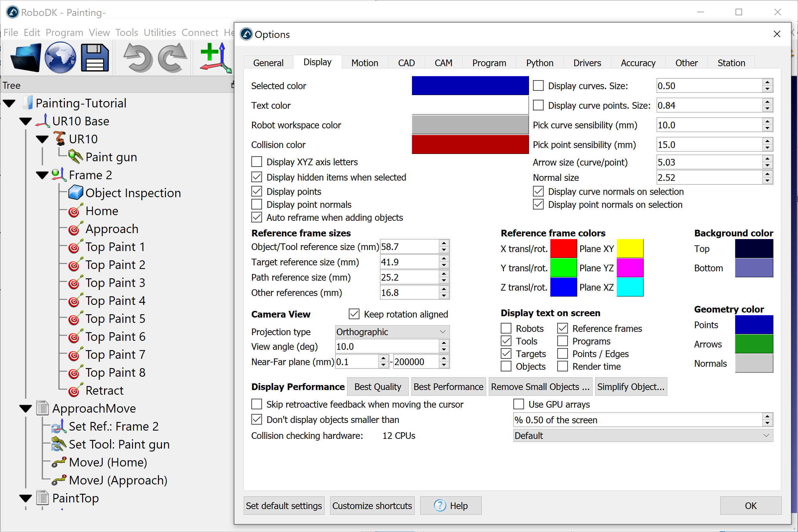
Task: Click the Redo arrow toolbar icon
Action: coord(172,58)
